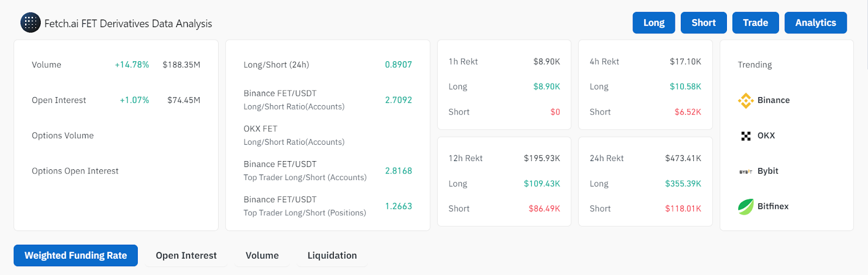Click the OKX exchange logo icon

click(x=746, y=136)
